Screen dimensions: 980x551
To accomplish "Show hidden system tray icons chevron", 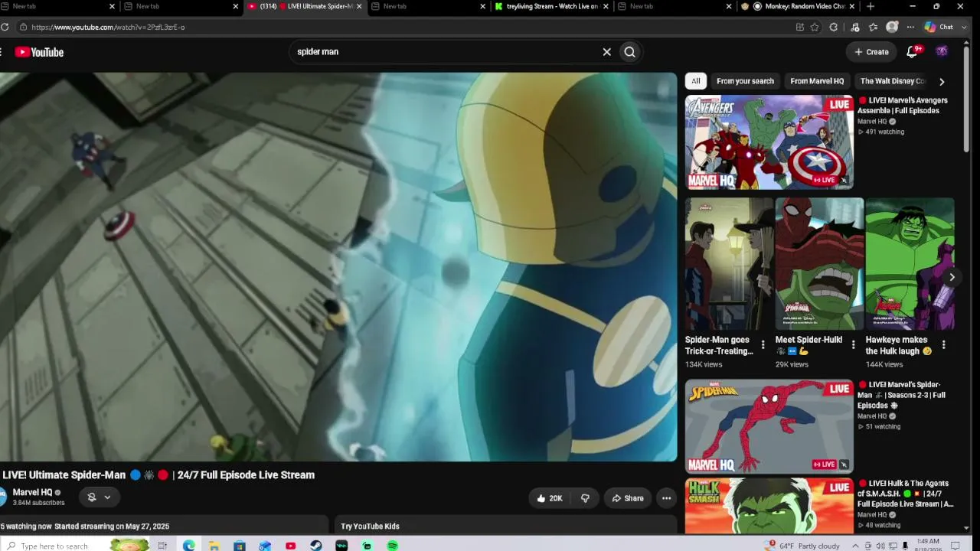I will click(x=855, y=546).
